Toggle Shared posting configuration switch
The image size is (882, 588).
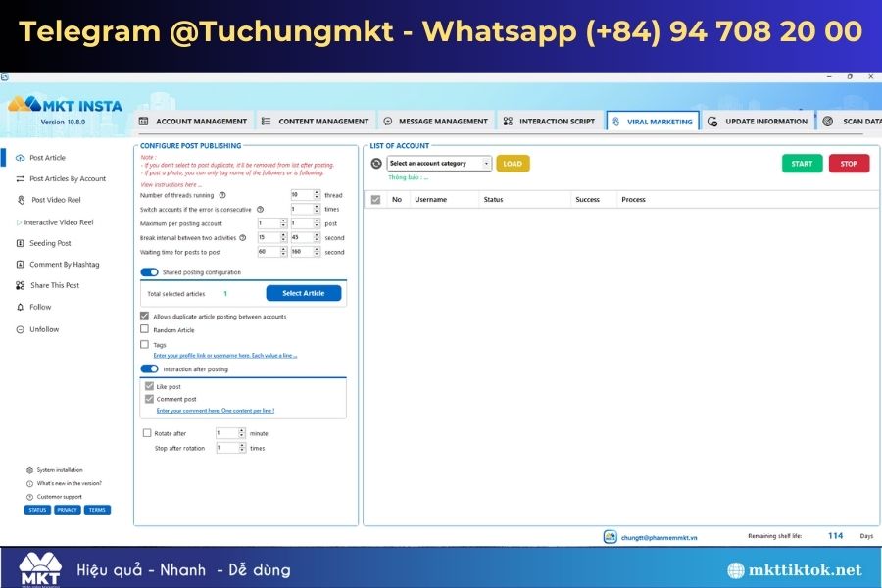[149, 272]
